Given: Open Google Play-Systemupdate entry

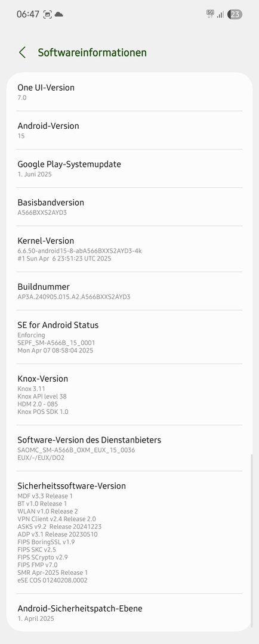Looking at the screenshot, I should [x=129, y=168].
